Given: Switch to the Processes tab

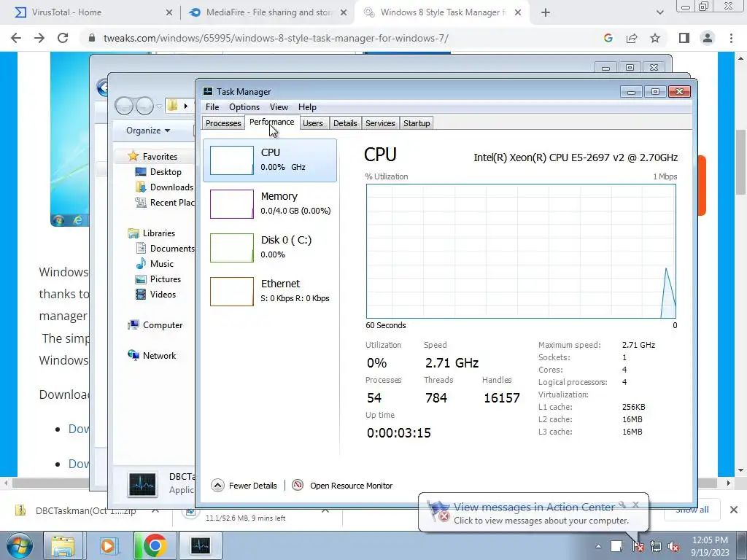Looking at the screenshot, I should point(223,123).
